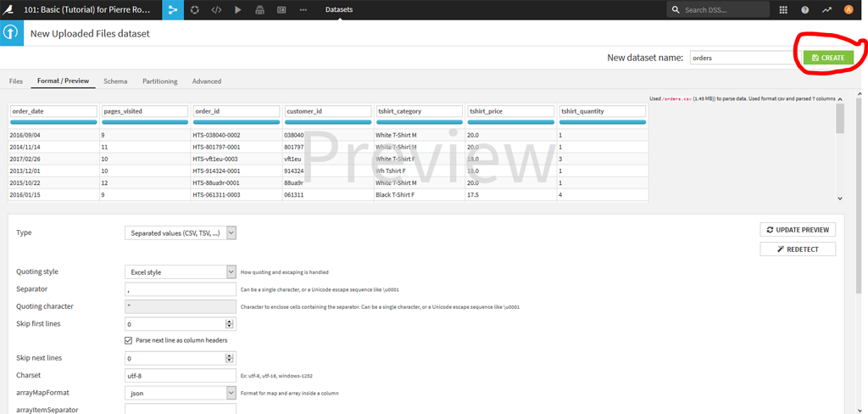Screen dimensions: 868x414
Task: Click customer id cell vft1eu
Action: 292,159
